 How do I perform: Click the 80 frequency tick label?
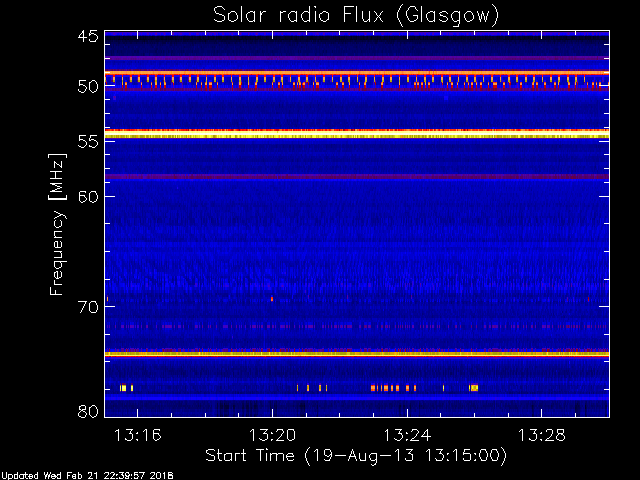pos(87,411)
